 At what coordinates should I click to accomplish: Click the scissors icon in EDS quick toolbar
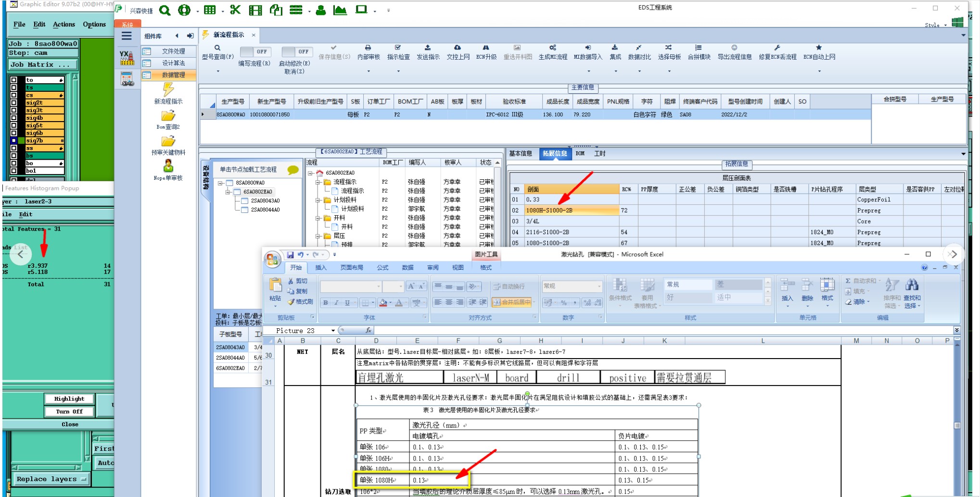(235, 10)
